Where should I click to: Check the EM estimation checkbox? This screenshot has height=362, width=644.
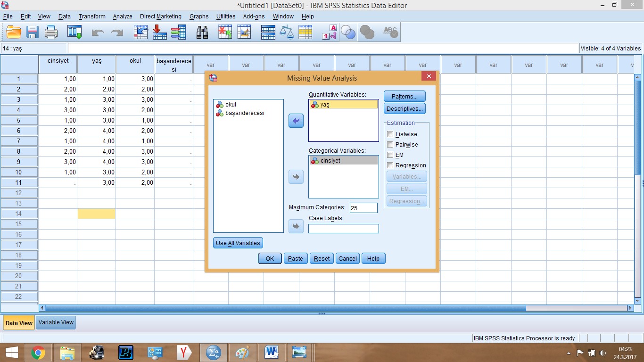[x=390, y=155]
